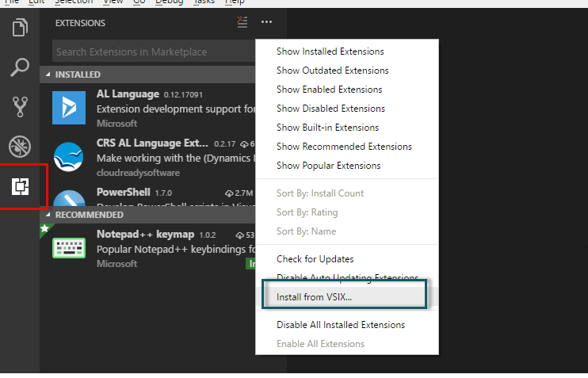Choose Show Enabled Extensions
The height and width of the screenshot is (378, 588).
click(x=329, y=90)
